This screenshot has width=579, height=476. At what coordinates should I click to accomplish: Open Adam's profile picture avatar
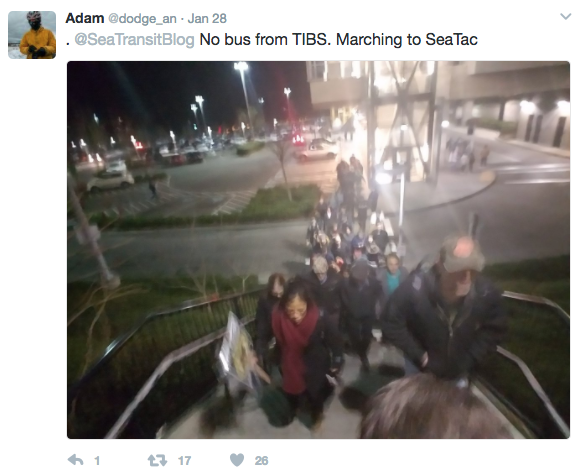pos(32,35)
